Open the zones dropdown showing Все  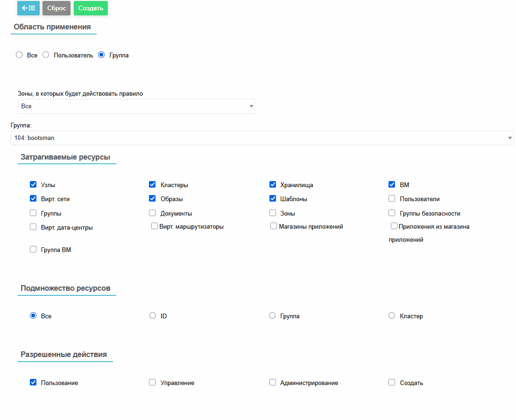tap(136, 106)
